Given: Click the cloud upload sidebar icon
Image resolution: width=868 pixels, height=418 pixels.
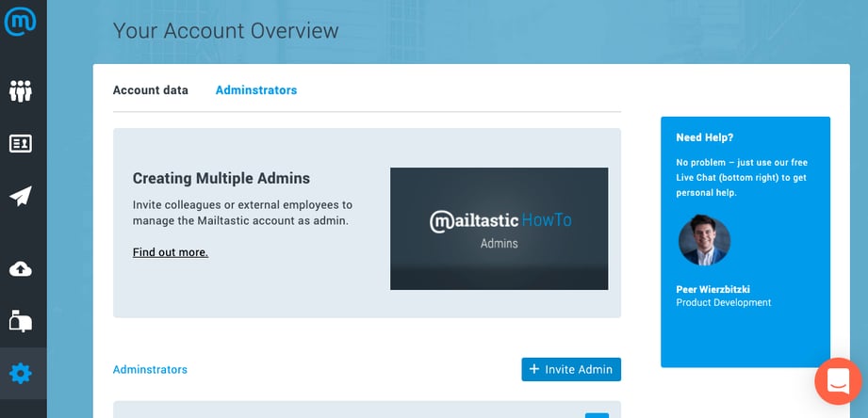Looking at the screenshot, I should [x=20, y=269].
